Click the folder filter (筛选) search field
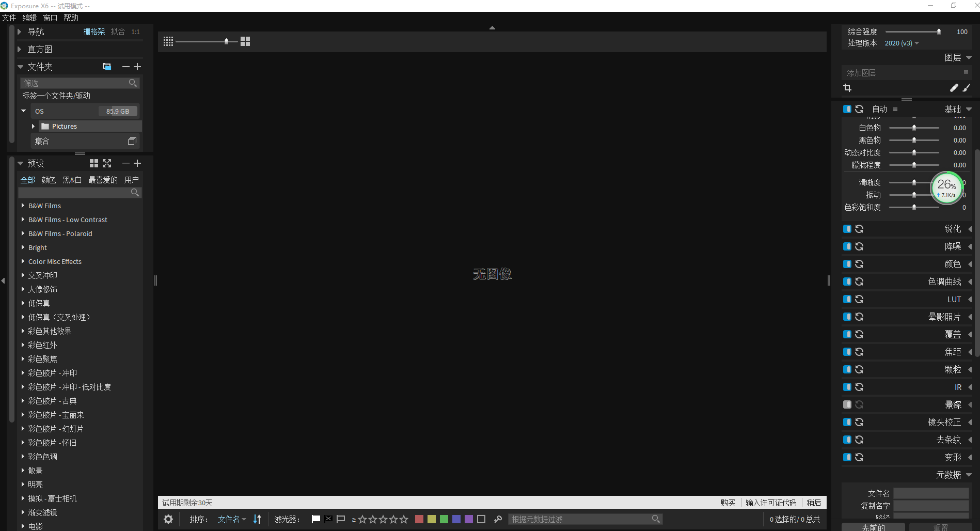 pyautogui.click(x=80, y=83)
